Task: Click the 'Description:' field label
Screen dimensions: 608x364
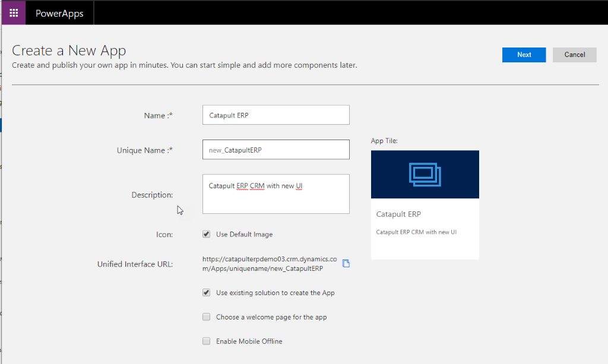Action: pos(152,195)
